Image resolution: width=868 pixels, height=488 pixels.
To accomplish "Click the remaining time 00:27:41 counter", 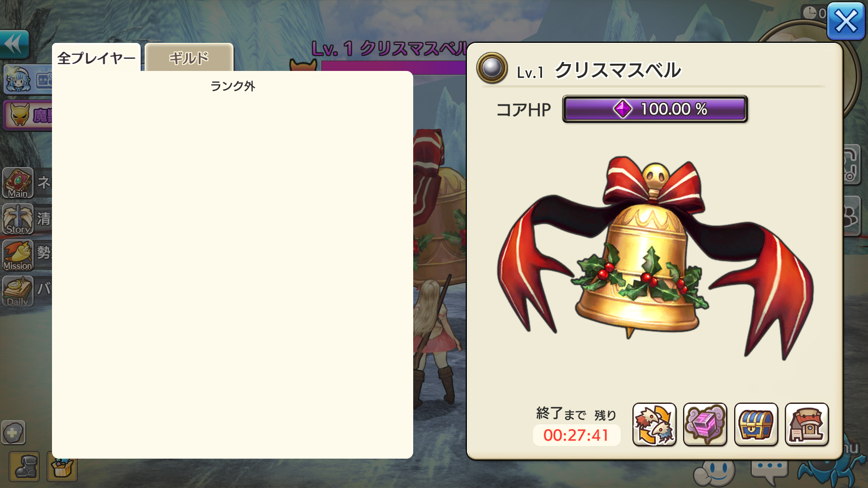I will click(x=576, y=435).
